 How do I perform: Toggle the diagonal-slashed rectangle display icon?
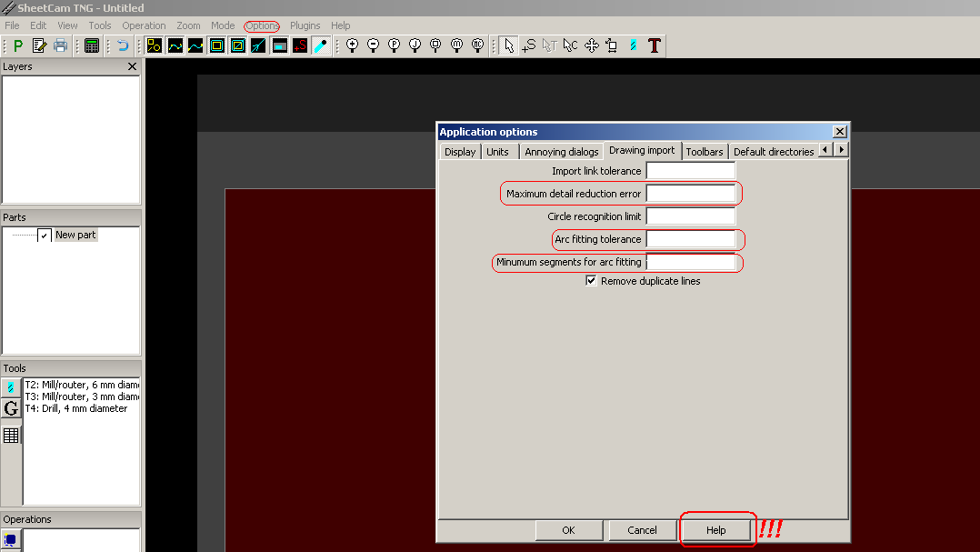tap(237, 45)
